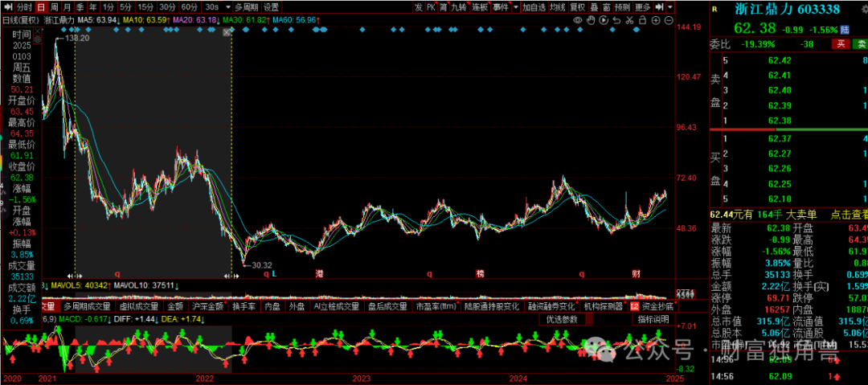Toggle the 复权 price adjustment button
Viewport: 868px width, 385px height.
577,7
